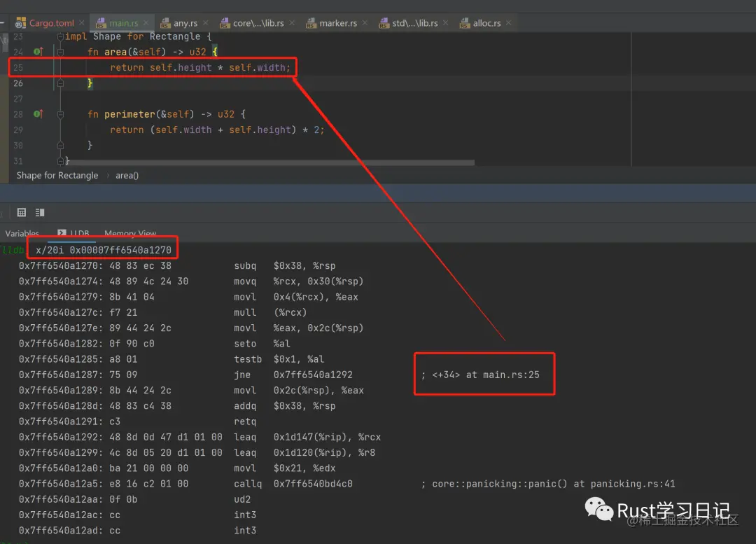The height and width of the screenshot is (544, 756).
Task: Click the 'seto %al' instruction line
Action: 262,343
